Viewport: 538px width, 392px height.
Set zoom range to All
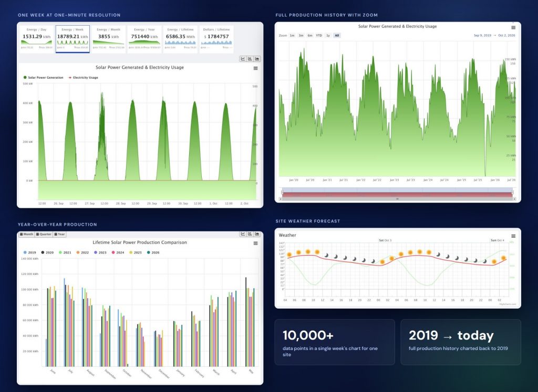click(337, 35)
